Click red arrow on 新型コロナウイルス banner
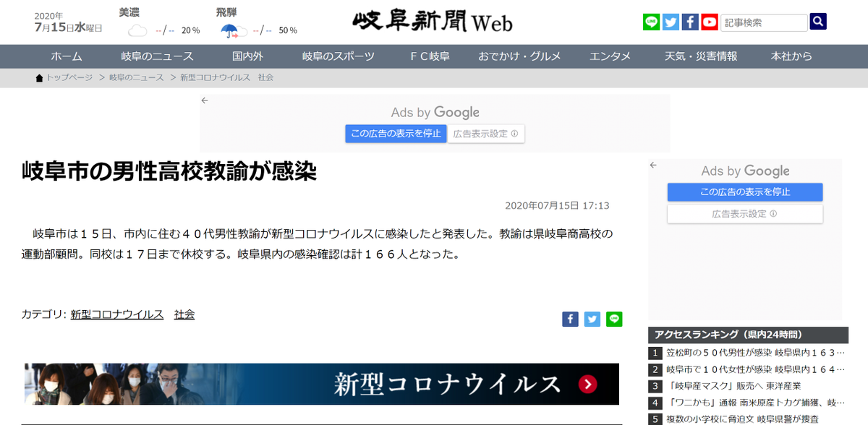The image size is (868, 425). [x=587, y=384]
